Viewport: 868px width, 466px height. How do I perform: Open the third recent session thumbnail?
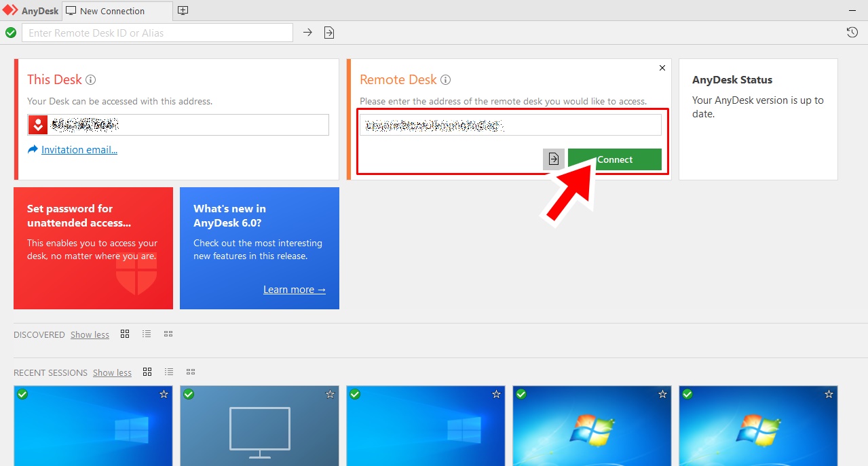coord(426,426)
